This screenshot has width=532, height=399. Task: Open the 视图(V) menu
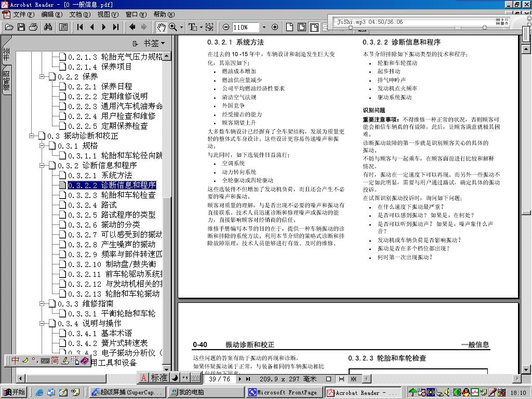point(108,14)
